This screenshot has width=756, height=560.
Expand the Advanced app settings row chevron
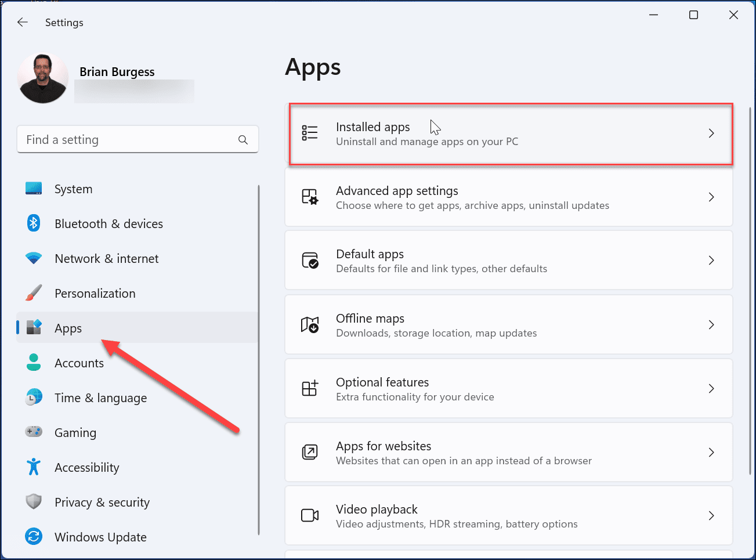pyautogui.click(x=711, y=197)
